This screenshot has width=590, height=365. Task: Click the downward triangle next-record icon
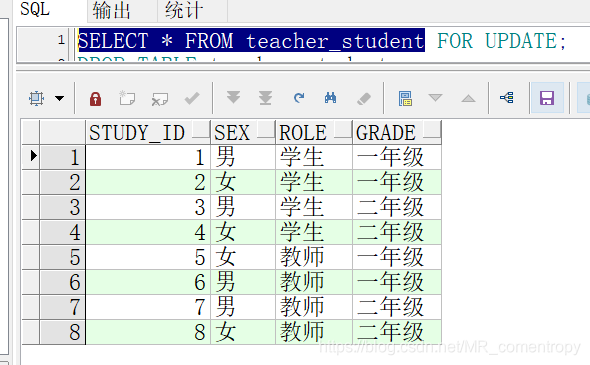point(435,98)
